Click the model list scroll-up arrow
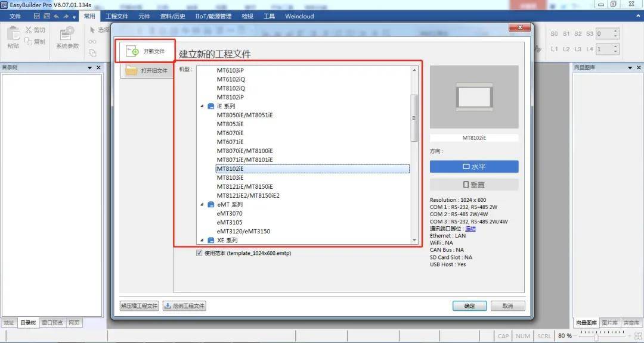This screenshot has width=644, height=343. 414,70
